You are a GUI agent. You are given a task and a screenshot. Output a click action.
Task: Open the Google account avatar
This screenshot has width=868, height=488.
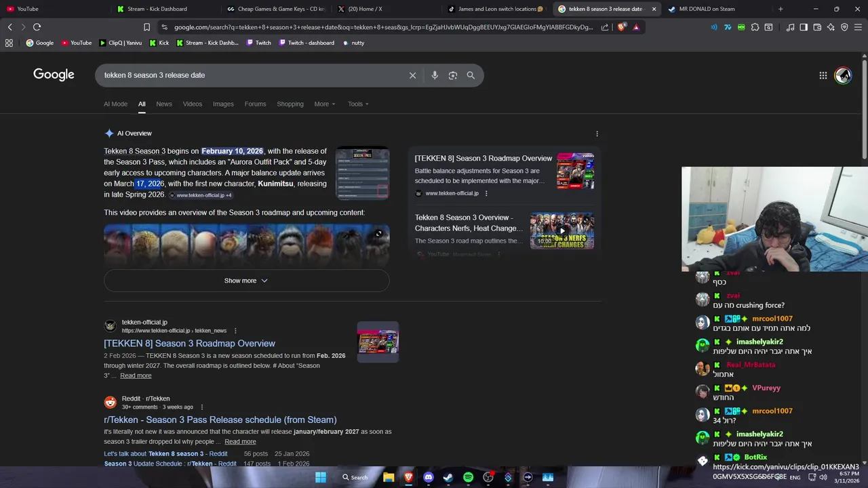(x=843, y=75)
